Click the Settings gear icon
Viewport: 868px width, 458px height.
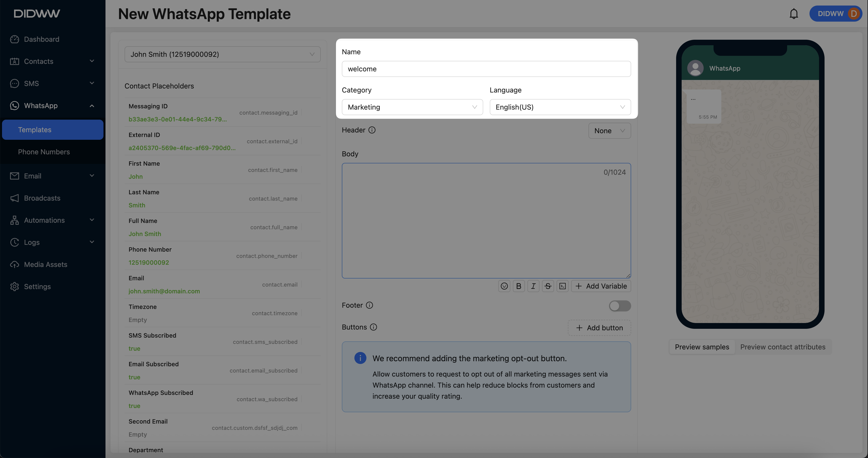tap(15, 286)
